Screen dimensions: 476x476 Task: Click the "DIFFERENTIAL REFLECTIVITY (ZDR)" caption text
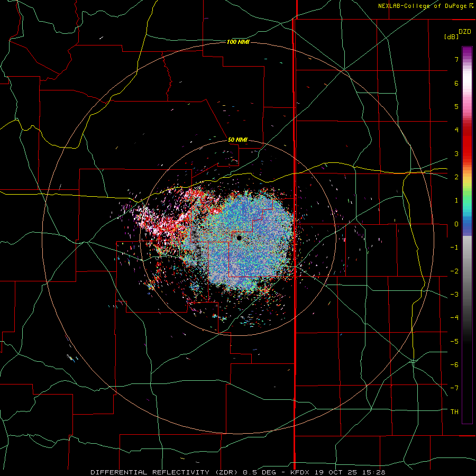pos(166,472)
